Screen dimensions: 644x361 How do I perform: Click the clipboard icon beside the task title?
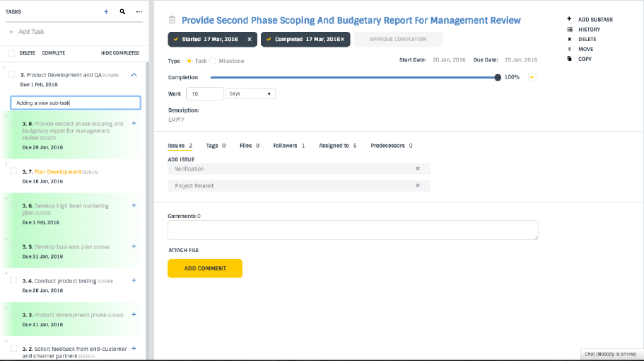tap(172, 20)
